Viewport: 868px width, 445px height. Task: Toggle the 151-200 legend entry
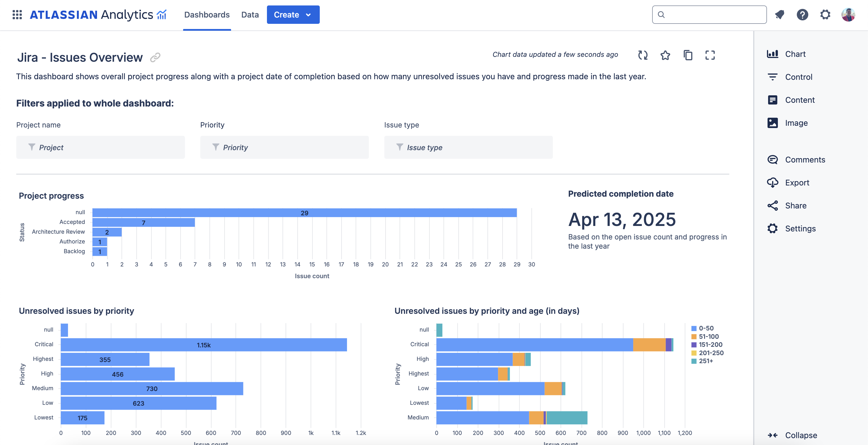coord(707,345)
